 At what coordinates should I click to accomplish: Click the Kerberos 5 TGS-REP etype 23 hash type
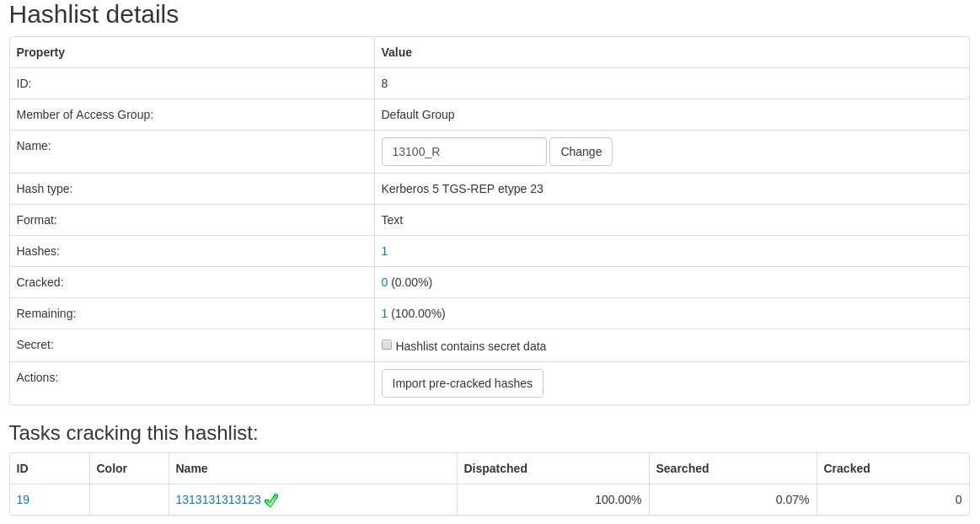[x=462, y=189]
